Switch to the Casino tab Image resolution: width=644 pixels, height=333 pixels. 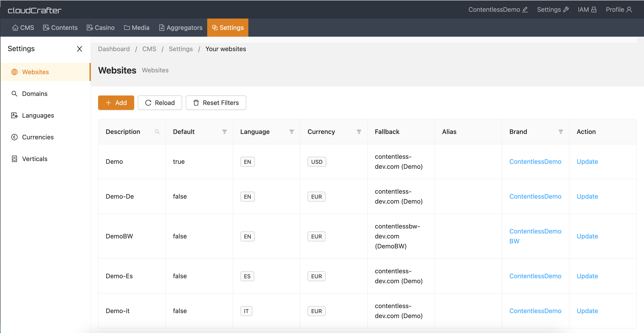[x=101, y=28]
